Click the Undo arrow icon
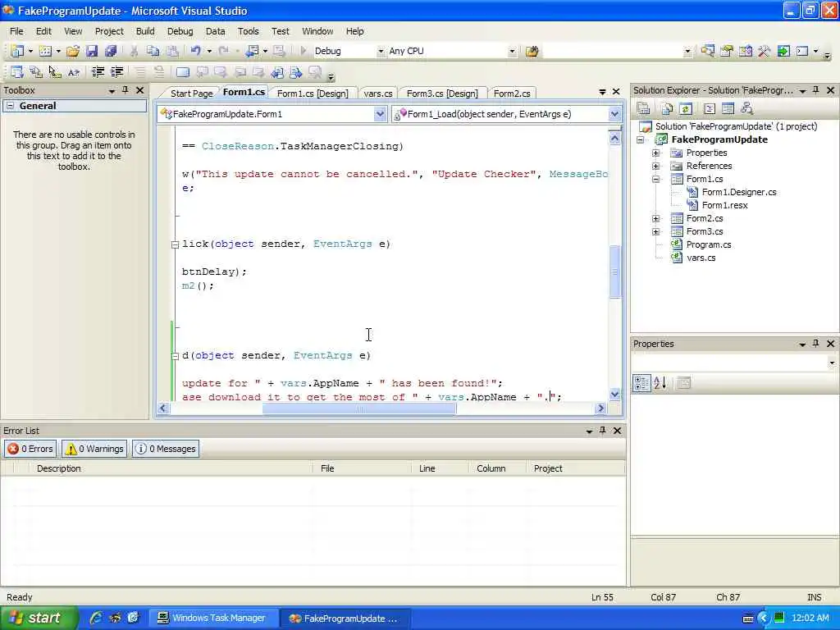The height and width of the screenshot is (630, 840). 195,51
